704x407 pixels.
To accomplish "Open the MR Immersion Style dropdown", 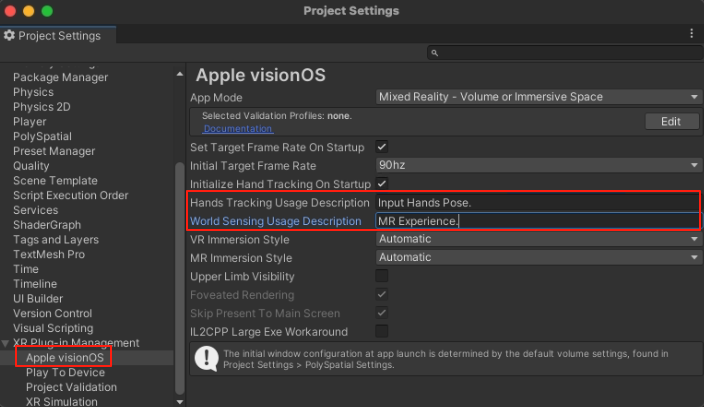I will point(538,257).
